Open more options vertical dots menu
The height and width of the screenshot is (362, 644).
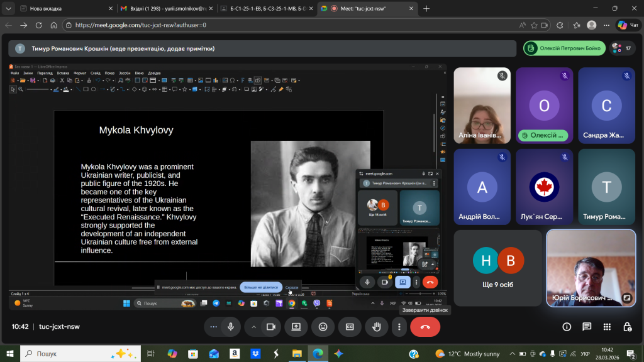[x=399, y=327]
